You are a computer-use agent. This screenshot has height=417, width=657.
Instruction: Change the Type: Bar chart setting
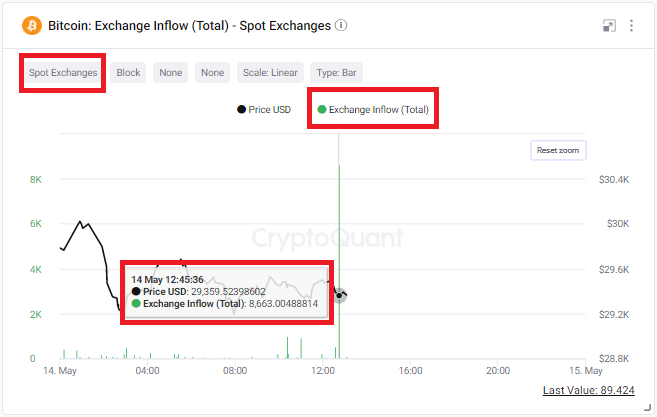pos(336,73)
